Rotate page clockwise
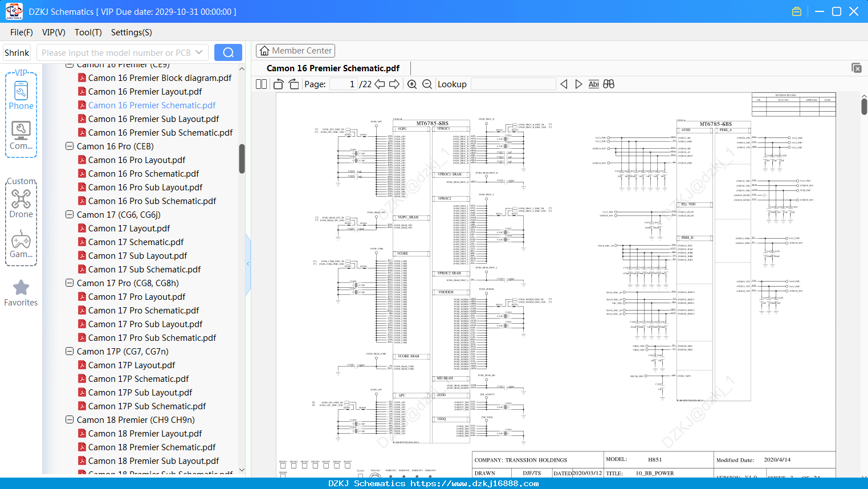This screenshot has height=489, width=868. pos(294,84)
